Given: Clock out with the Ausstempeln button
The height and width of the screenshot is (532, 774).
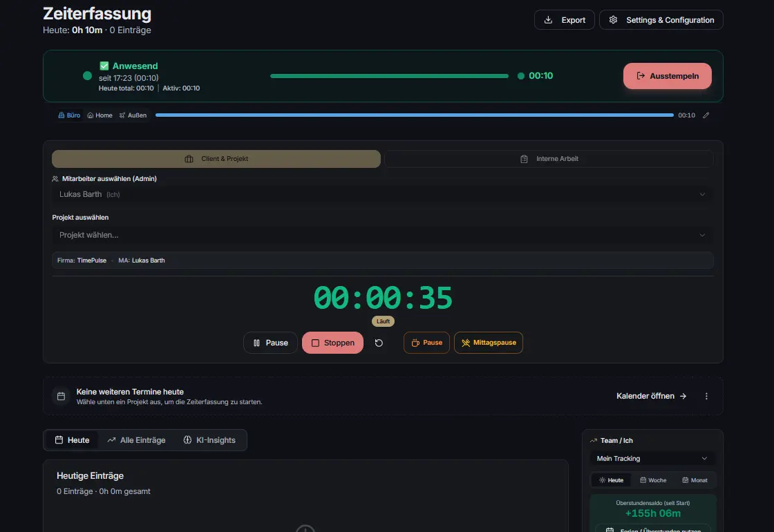Looking at the screenshot, I should click(668, 76).
